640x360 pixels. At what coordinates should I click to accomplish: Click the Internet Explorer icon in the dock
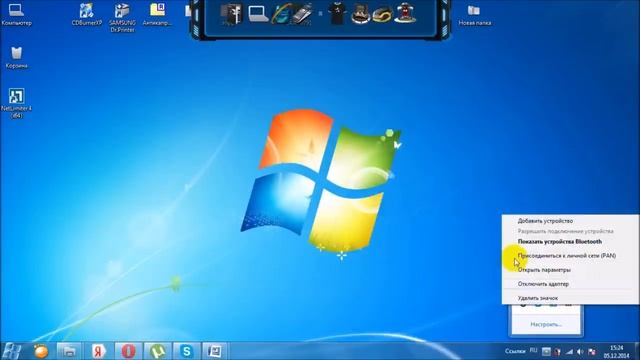pos(281,13)
